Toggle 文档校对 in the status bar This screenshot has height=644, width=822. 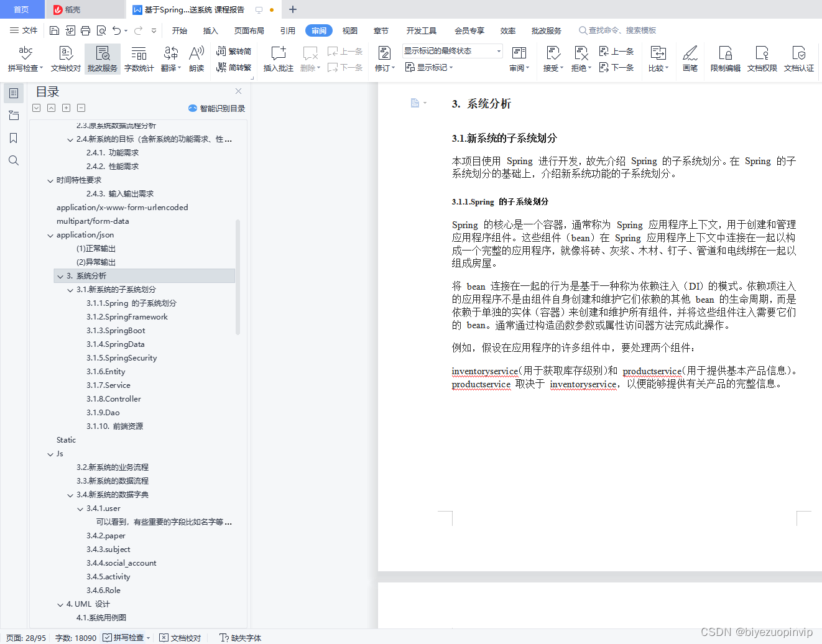pyautogui.click(x=180, y=638)
